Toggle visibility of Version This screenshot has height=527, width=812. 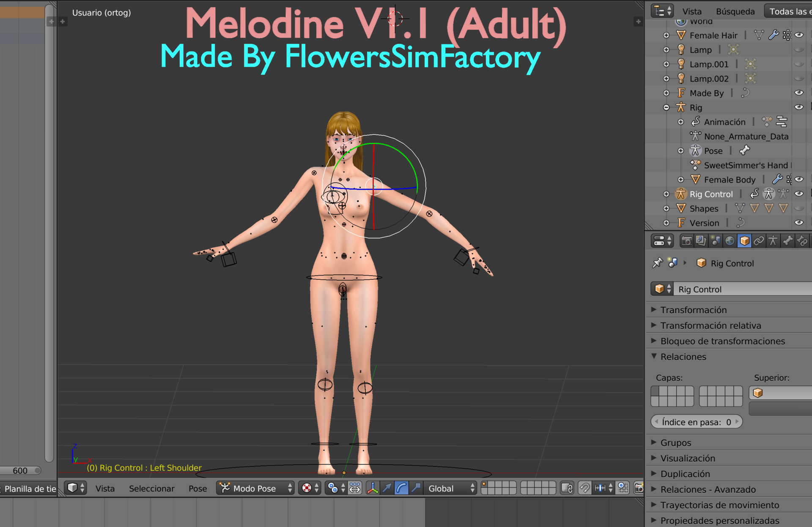(x=799, y=223)
